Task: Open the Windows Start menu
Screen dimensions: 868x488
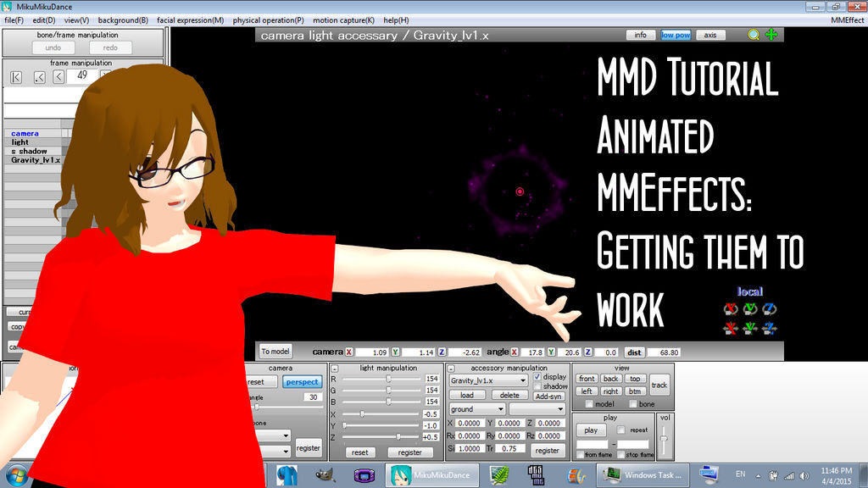Action: [x=16, y=475]
